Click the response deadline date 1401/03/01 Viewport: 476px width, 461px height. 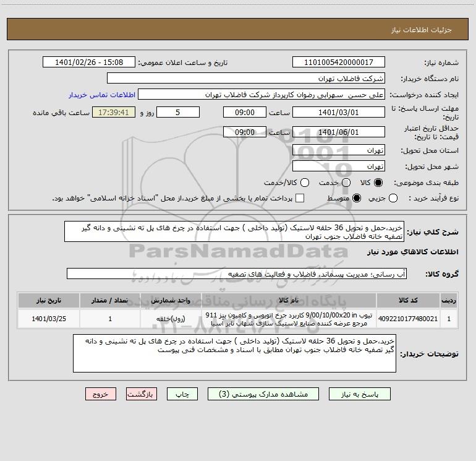point(339,112)
